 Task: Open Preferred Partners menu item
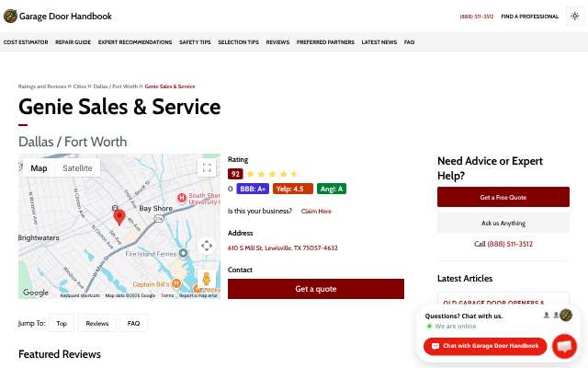point(325,42)
